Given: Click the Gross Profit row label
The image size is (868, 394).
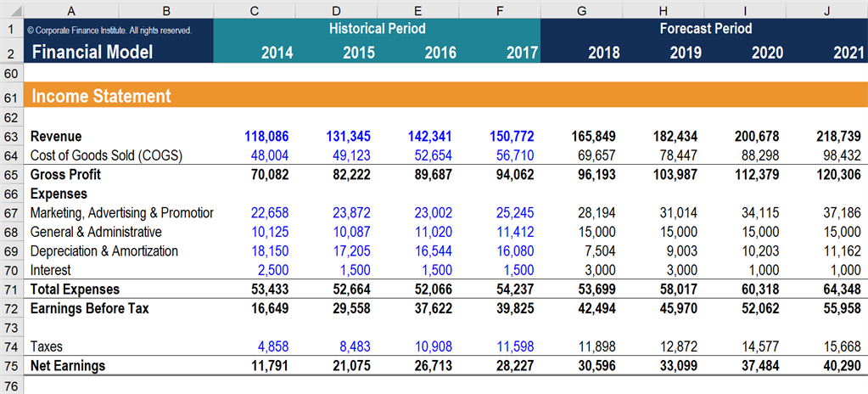Looking at the screenshot, I should [66, 174].
